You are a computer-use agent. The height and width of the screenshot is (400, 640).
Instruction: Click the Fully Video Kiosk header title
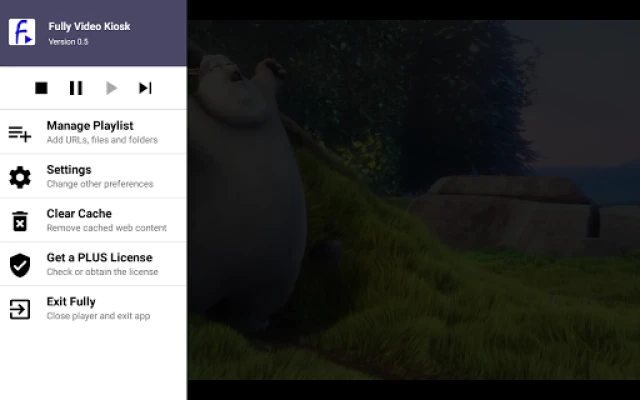point(89,26)
